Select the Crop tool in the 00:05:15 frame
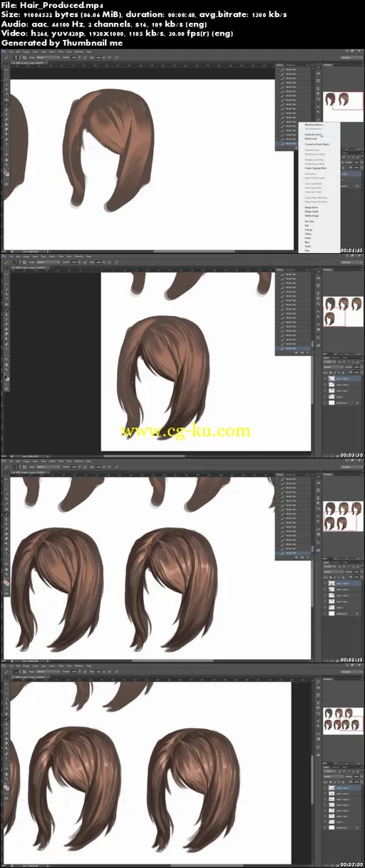 pos(6,499)
